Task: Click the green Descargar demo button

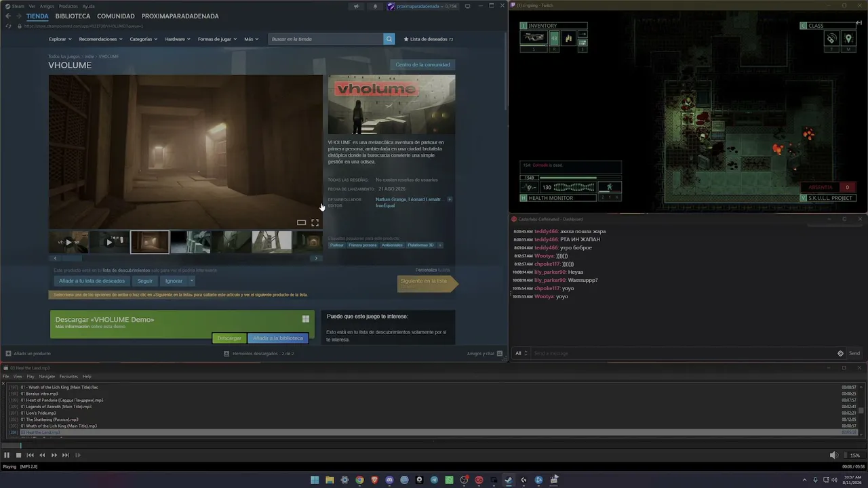Action: tap(229, 338)
